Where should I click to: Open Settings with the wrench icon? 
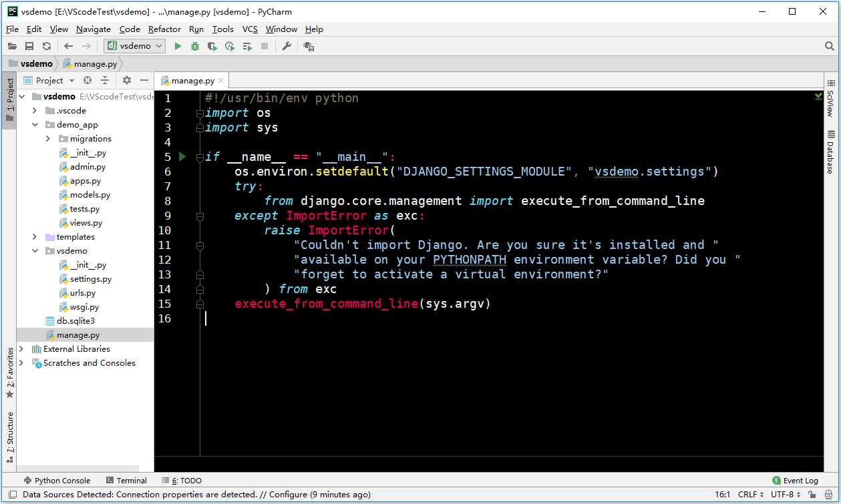pyautogui.click(x=287, y=46)
